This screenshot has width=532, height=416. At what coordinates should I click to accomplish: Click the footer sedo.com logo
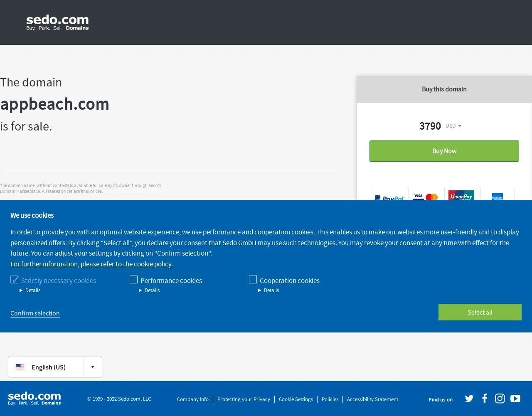(x=34, y=399)
